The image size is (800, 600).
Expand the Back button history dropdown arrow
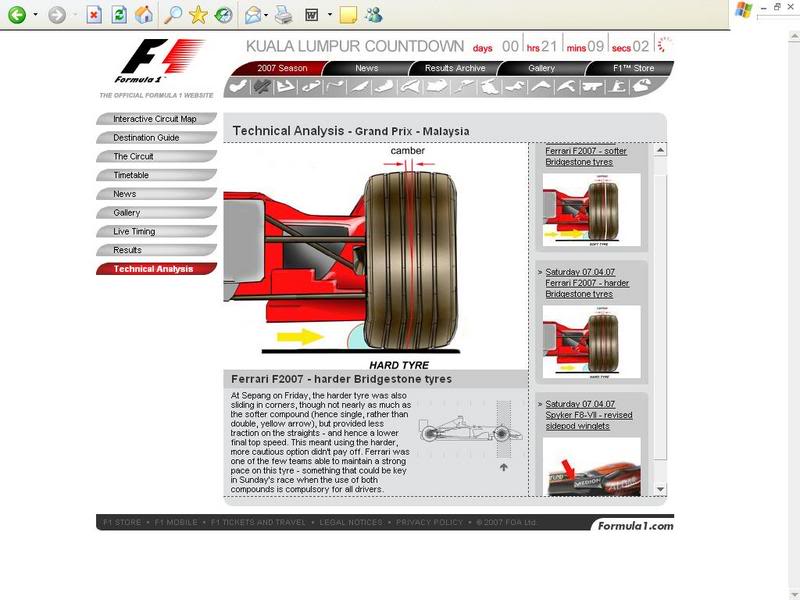tap(35, 15)
